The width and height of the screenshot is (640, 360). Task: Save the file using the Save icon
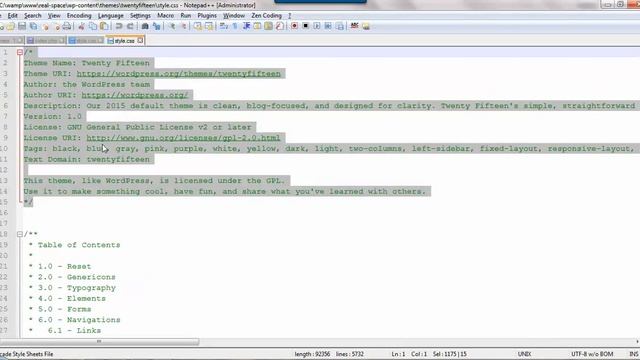pos(22,26)
